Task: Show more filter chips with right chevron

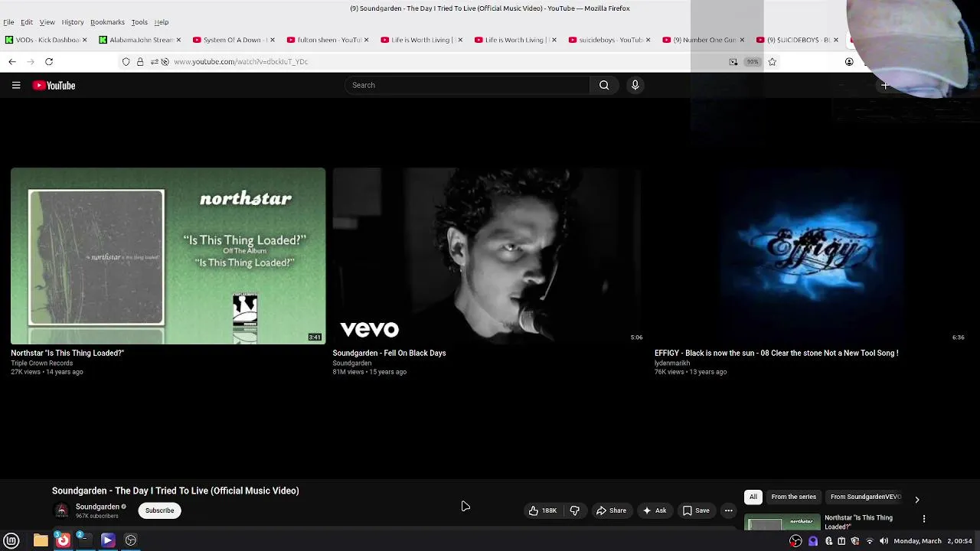Action: pos(917,499)
